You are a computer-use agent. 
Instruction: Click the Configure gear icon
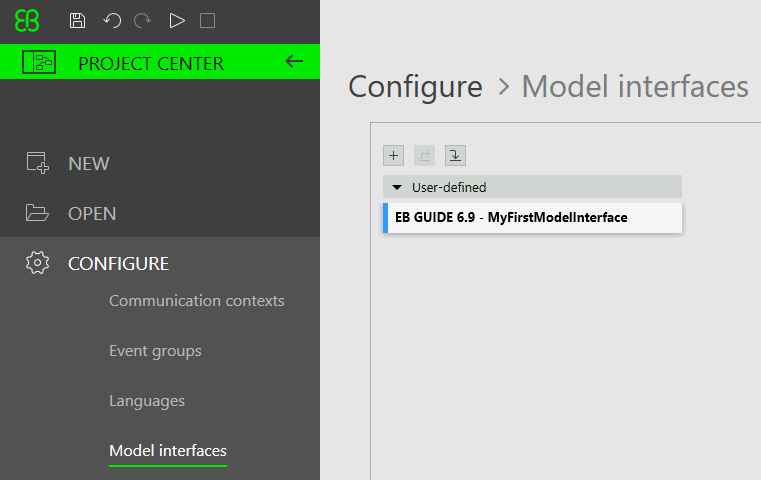[x=37, y=263]
